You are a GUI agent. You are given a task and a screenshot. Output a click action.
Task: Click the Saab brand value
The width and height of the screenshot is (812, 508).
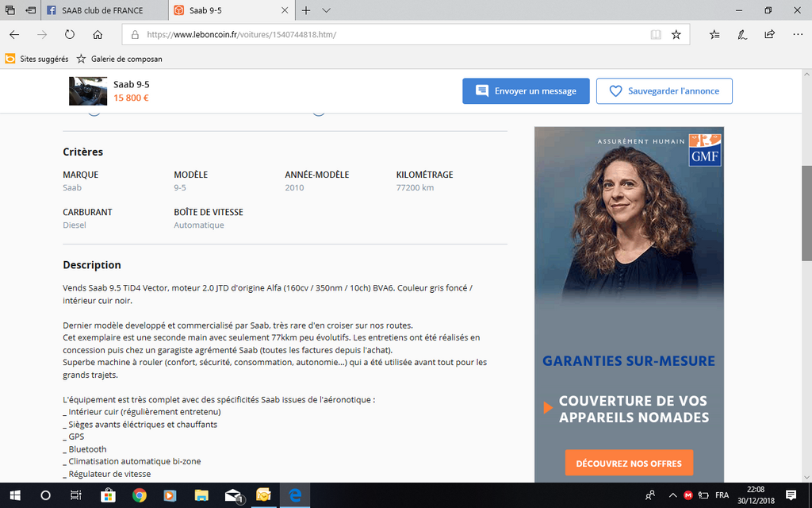72,187
